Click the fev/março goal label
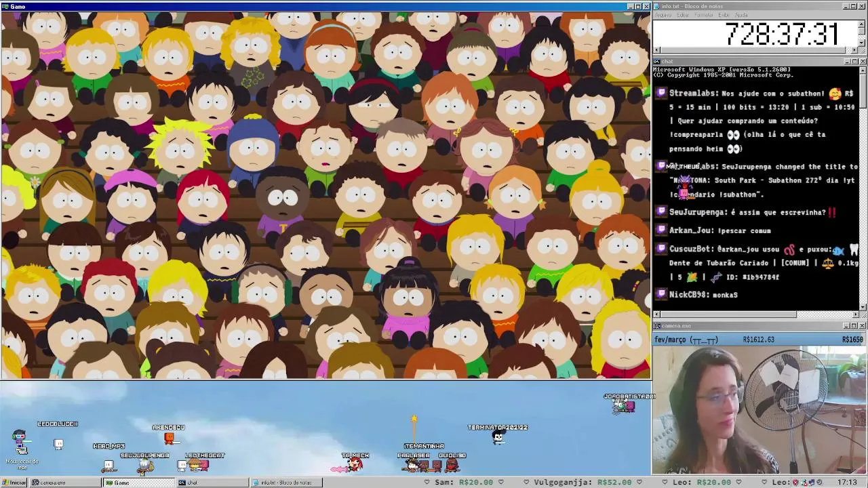Viewport: 868px width, 488px height. (686, 340)
